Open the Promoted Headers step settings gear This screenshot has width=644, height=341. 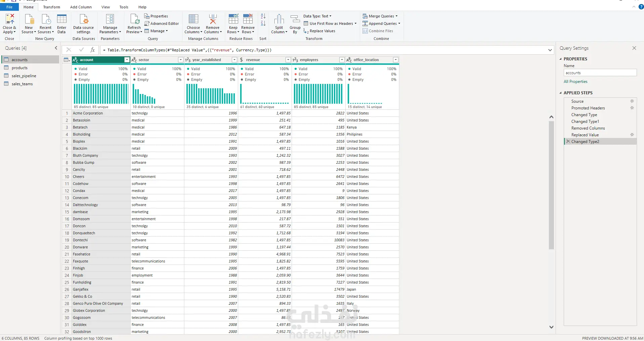click(x=632, y=108)
